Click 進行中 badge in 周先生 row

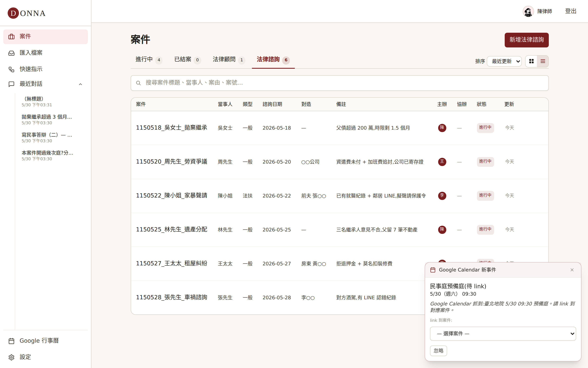[485, 162]
